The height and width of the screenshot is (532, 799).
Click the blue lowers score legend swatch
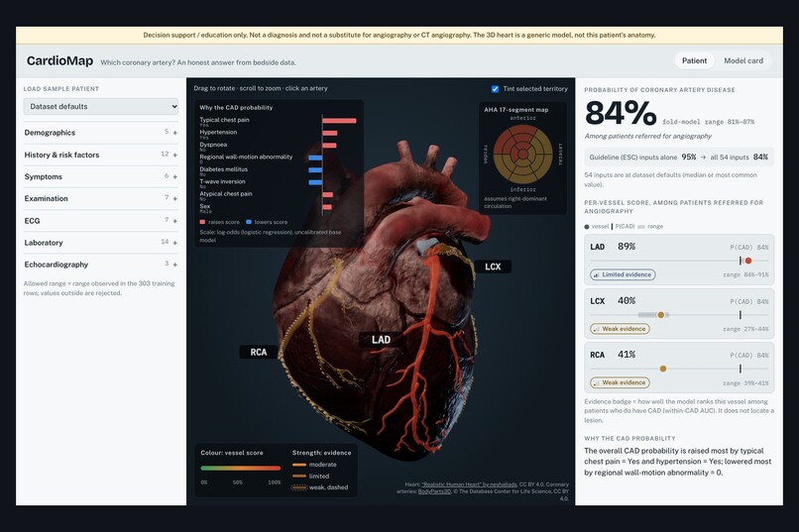coord(249,222)
